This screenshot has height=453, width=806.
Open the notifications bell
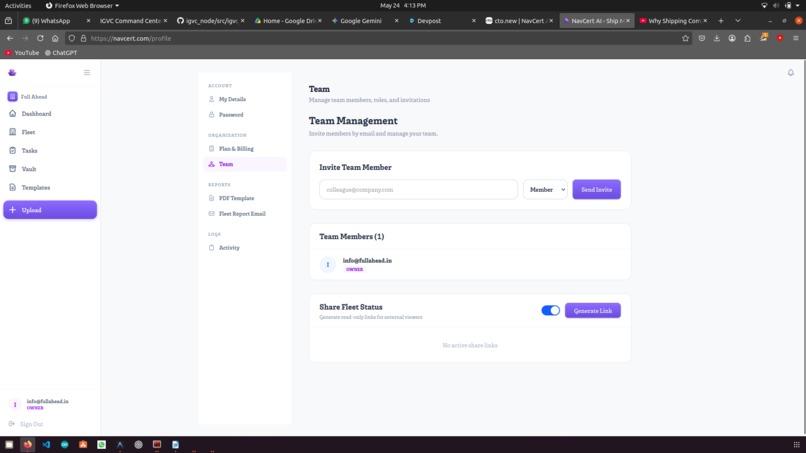point(791,73)
